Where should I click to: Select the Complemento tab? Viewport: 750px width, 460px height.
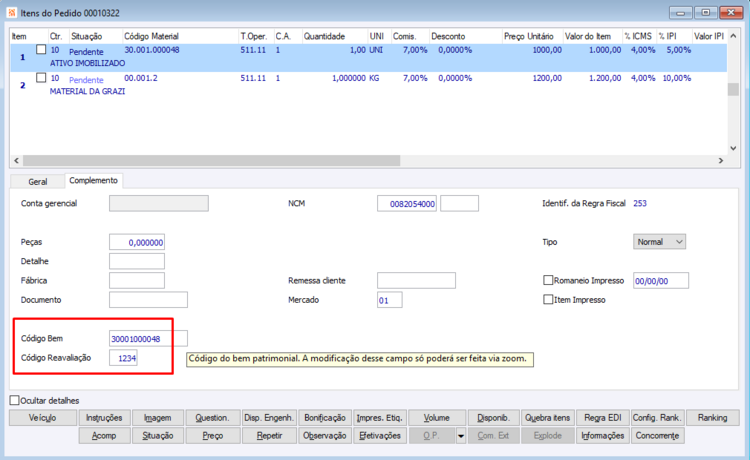coord(93,180)
